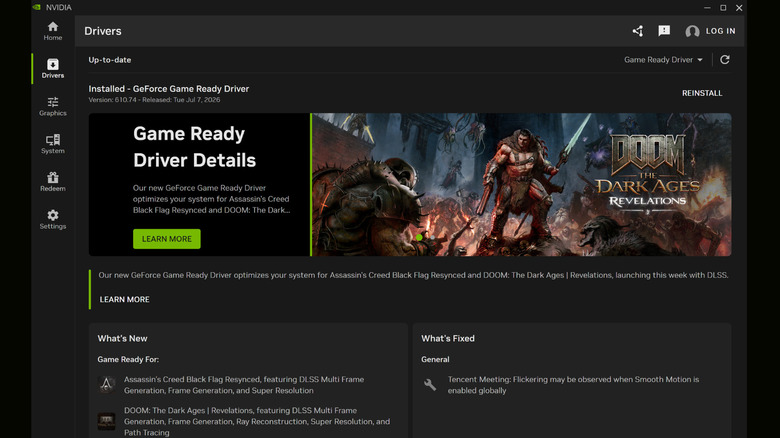The height and width of the screenshot is (438, 780).
Task: Click the NVIDIA logo in title bar
Action: (x=36, y=7)
